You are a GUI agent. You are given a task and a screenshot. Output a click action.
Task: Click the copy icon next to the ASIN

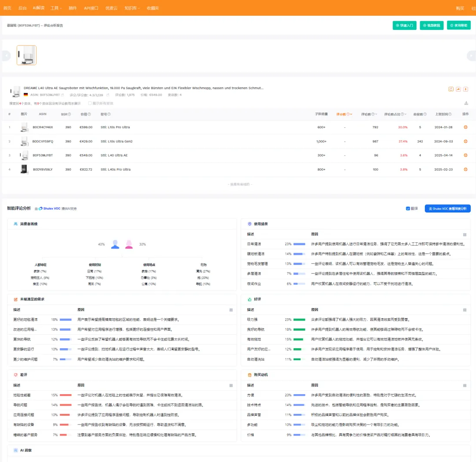click(63, 95)
